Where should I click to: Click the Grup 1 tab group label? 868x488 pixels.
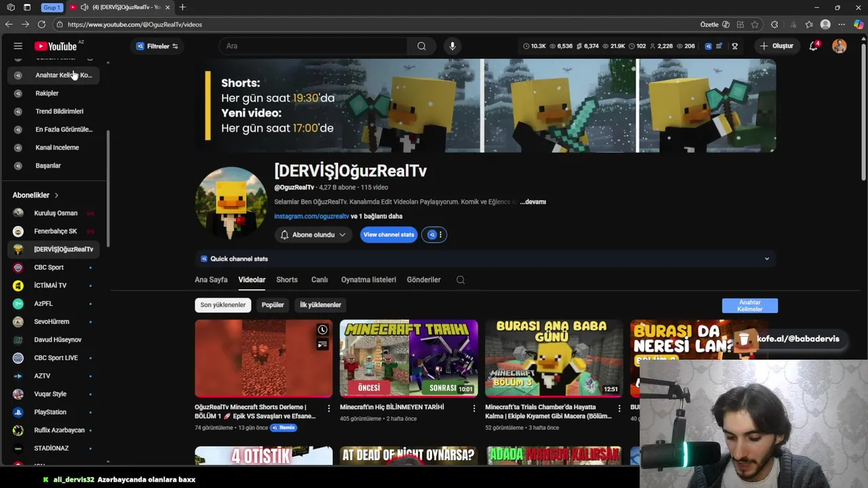click(x=52, y=7)
